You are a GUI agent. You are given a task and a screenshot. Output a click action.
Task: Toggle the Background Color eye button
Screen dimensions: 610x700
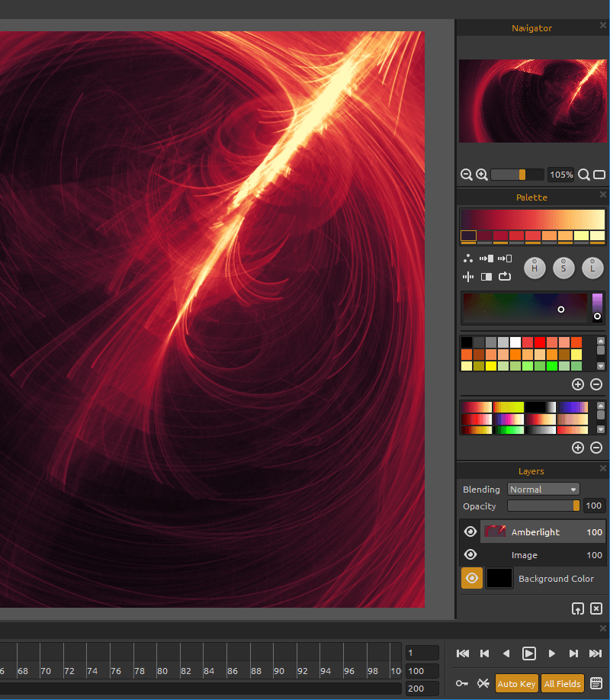point(472,578)
